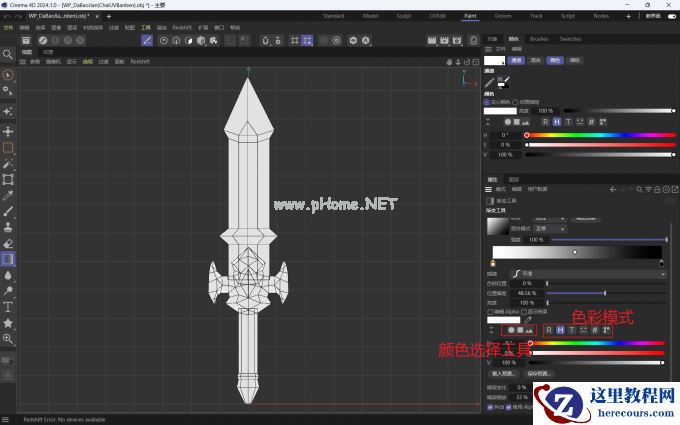Viewport: 680px width, 425px height.
Task: Click the cube icon in top toolbar
Action: point(201,40)
